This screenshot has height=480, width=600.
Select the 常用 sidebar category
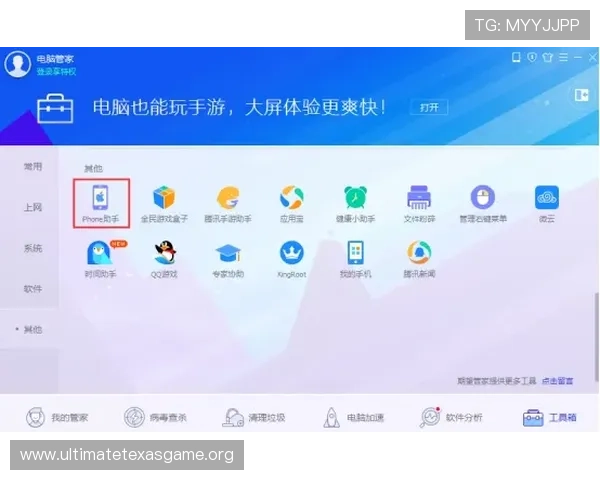33,167
